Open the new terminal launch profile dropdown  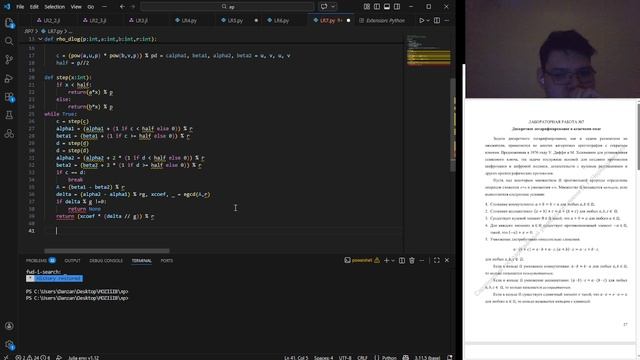pos(393,260)
